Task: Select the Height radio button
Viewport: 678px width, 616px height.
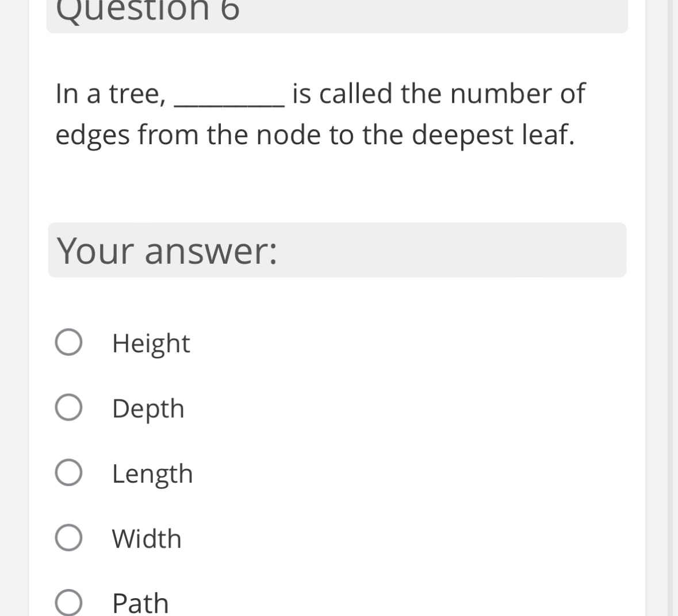Action: (x=68, y=343)
